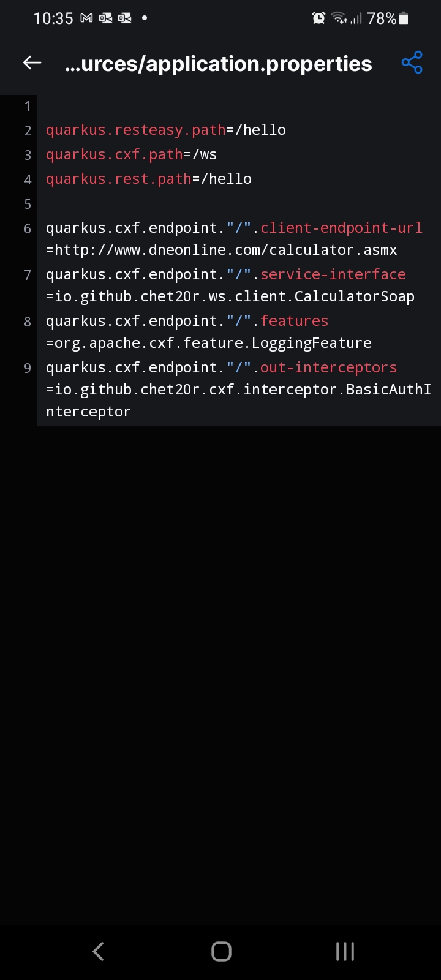This screenshot has height=980, width=441.
Task: Tap the home navigation button
Action: [x=221, y=951]
